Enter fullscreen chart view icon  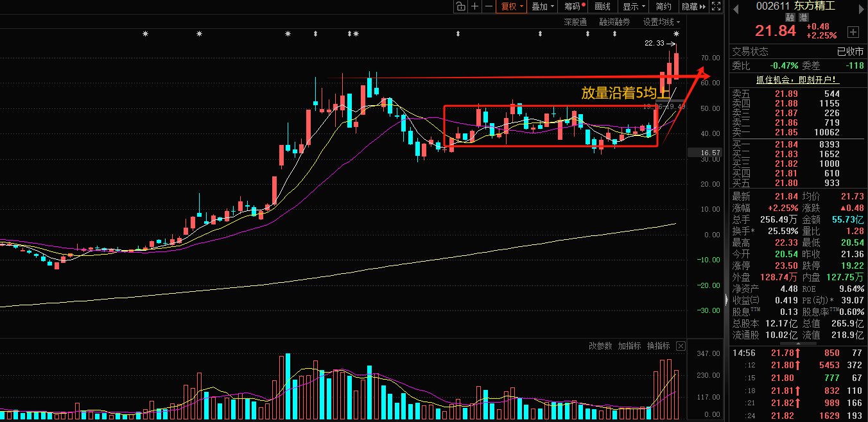tap(717, 6)
